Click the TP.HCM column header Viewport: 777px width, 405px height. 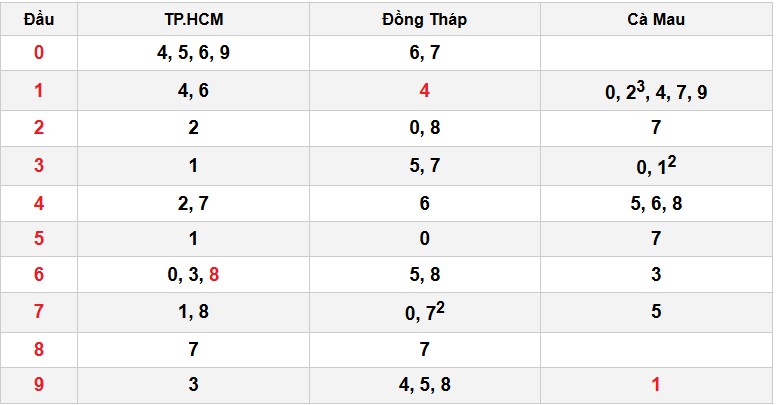click(193, 20)
